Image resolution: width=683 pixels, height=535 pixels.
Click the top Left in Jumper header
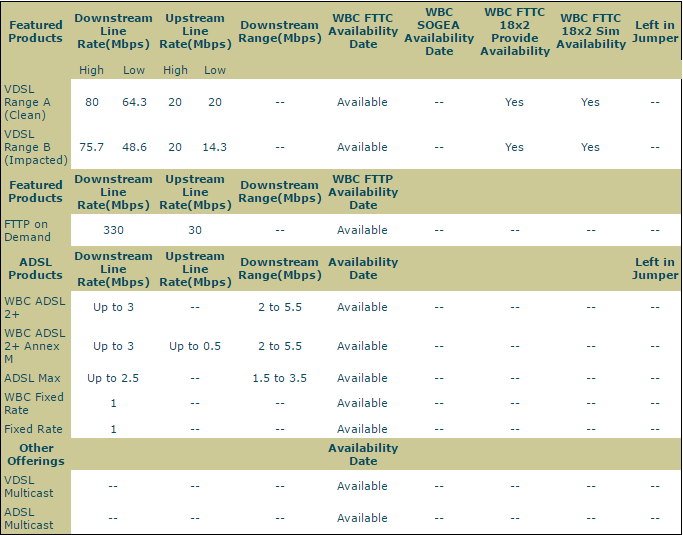pos(655,31)
